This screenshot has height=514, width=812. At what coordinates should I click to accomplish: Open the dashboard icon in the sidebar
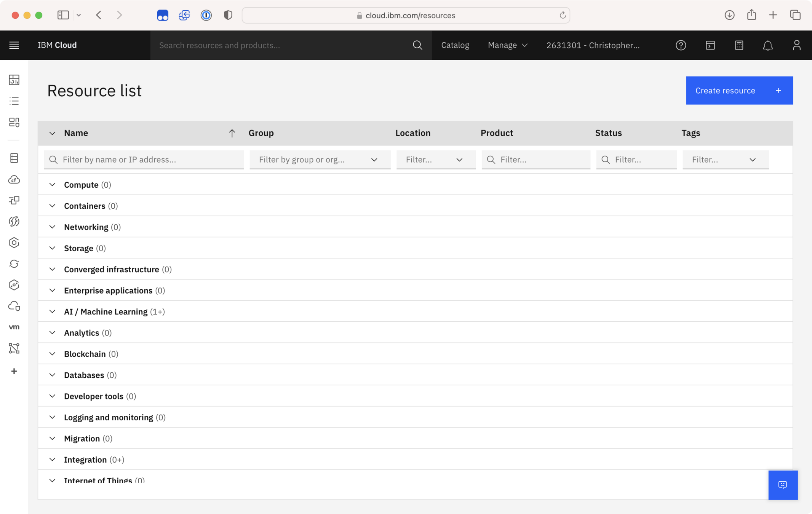click(x=14, y=80)
